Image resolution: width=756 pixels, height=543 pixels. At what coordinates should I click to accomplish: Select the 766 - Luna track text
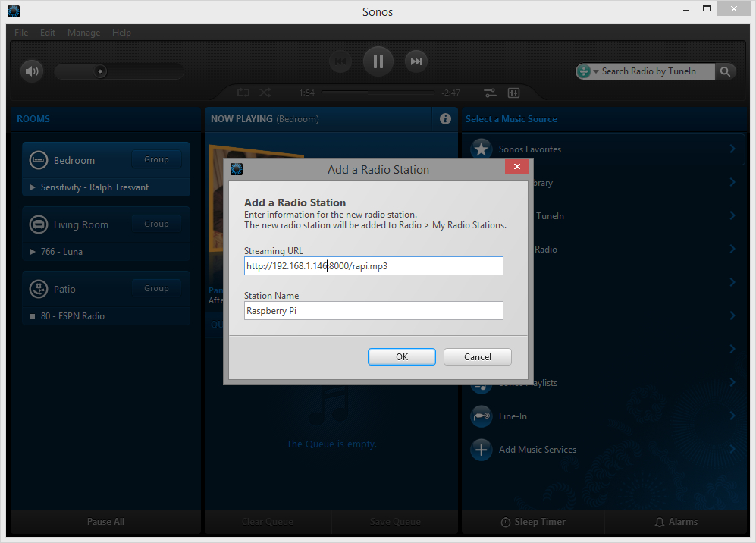tap(61, 252)
